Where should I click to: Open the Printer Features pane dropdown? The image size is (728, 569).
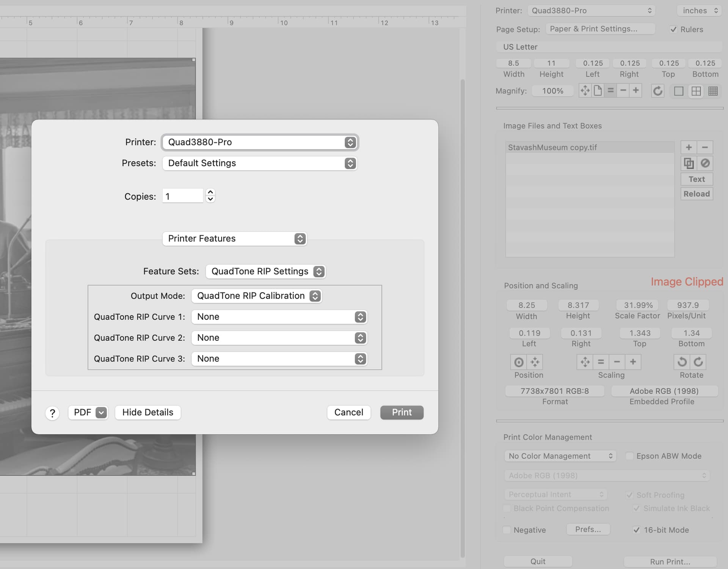tap(234, 239)
